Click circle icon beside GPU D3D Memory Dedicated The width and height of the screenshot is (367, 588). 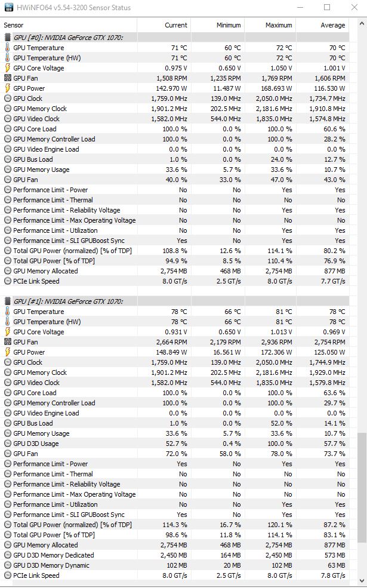8,555
